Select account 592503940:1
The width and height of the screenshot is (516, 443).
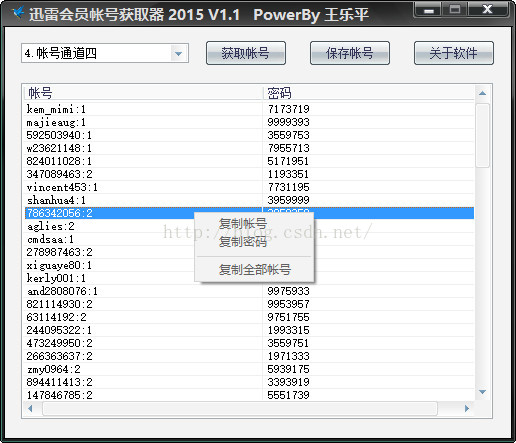(59, 135)
